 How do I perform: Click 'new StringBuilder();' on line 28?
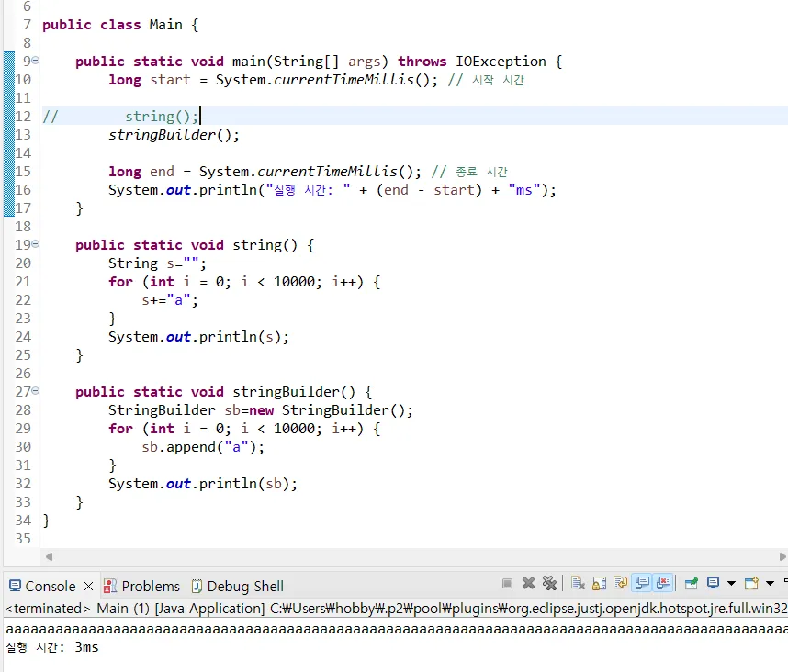331,410
